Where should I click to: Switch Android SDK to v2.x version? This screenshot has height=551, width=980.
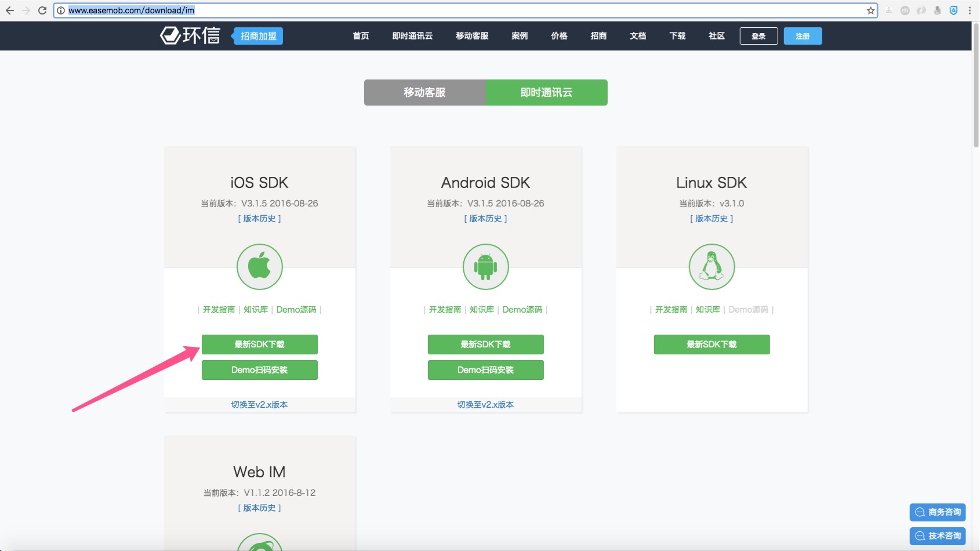(486, 405)
